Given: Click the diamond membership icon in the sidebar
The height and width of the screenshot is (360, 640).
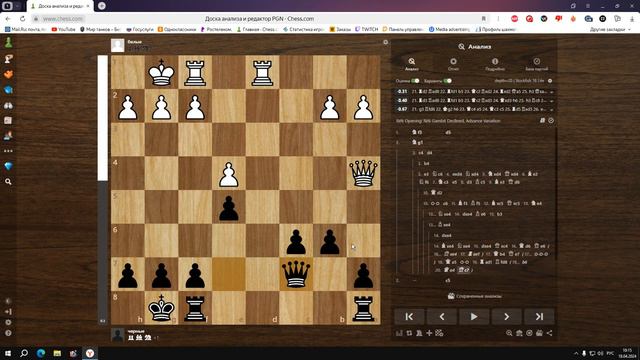Looking at the screenshot, I should tap(8, 166).
